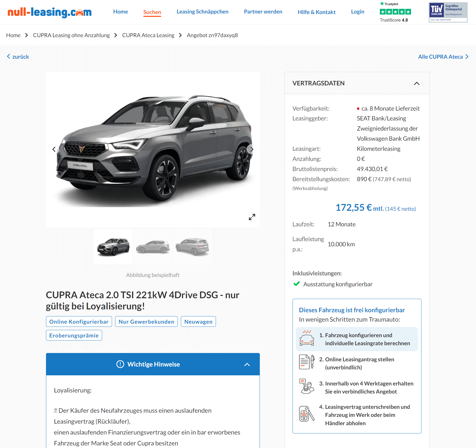Click the Nur Gewerbekunden tag

146,322
